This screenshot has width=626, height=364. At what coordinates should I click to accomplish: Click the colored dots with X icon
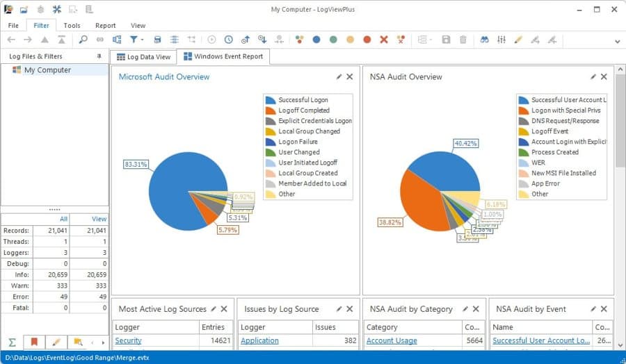pos(401,40)
